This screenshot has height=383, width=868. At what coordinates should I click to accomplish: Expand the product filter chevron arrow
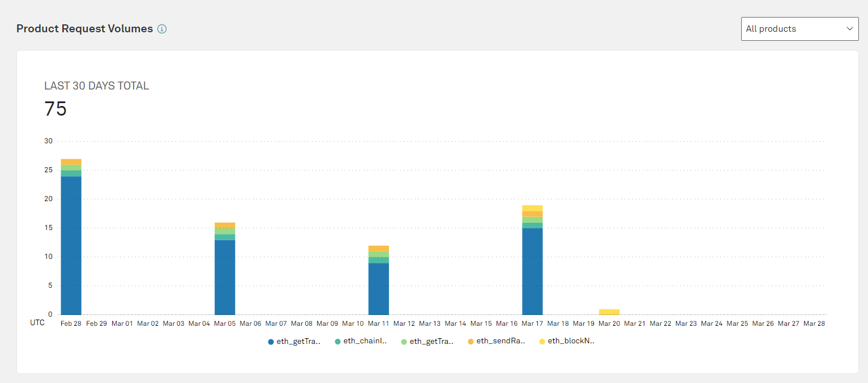click(x=849, y=29)
